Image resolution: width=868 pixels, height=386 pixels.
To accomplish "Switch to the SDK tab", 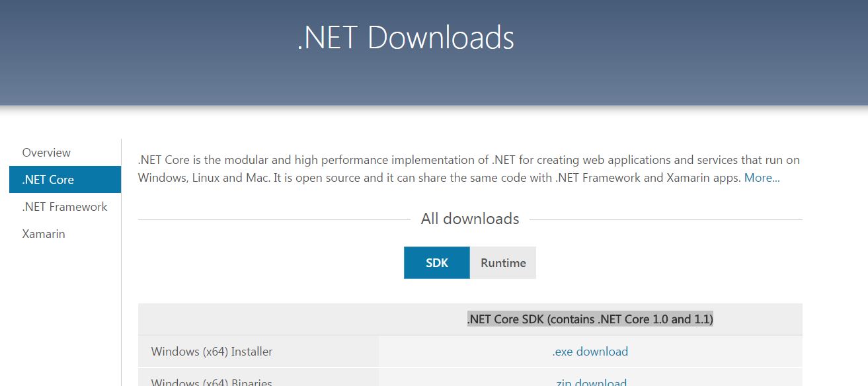I will coord(437,263).
